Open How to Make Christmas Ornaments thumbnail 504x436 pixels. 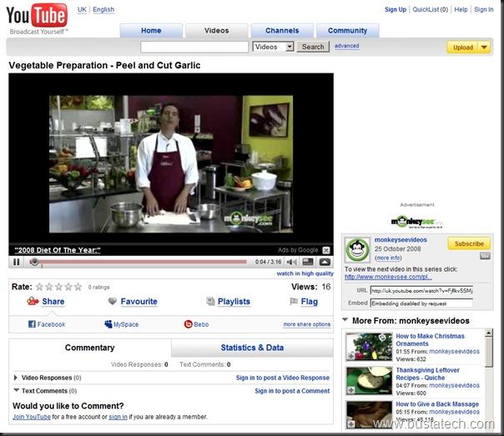coord(369,347)
